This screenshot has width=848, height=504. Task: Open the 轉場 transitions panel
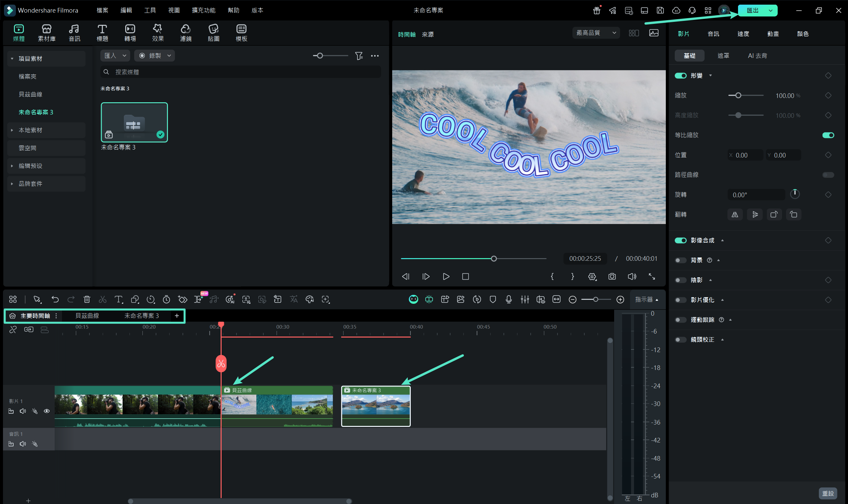pyautogui.click(x=130, y=33)
